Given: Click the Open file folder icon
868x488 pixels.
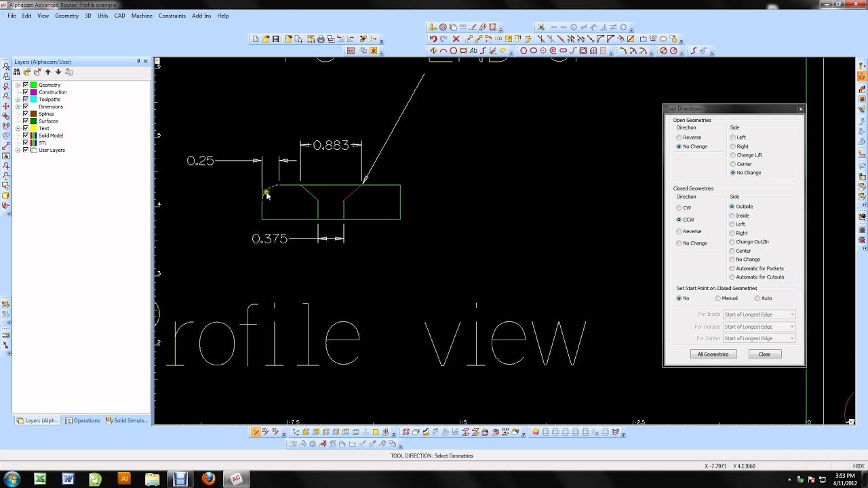Looking at the screenshot, I should click(266, 39).
